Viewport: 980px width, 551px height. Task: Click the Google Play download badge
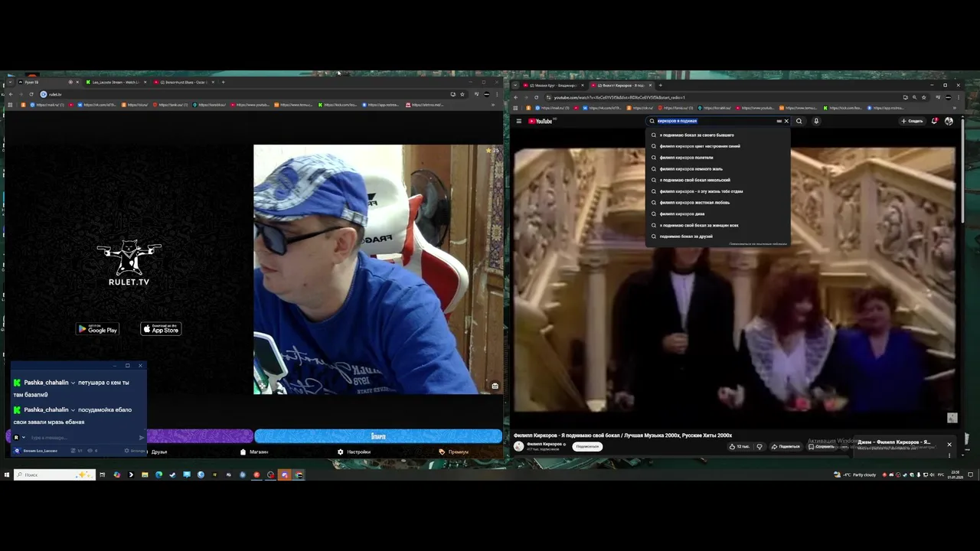[97, 329]
